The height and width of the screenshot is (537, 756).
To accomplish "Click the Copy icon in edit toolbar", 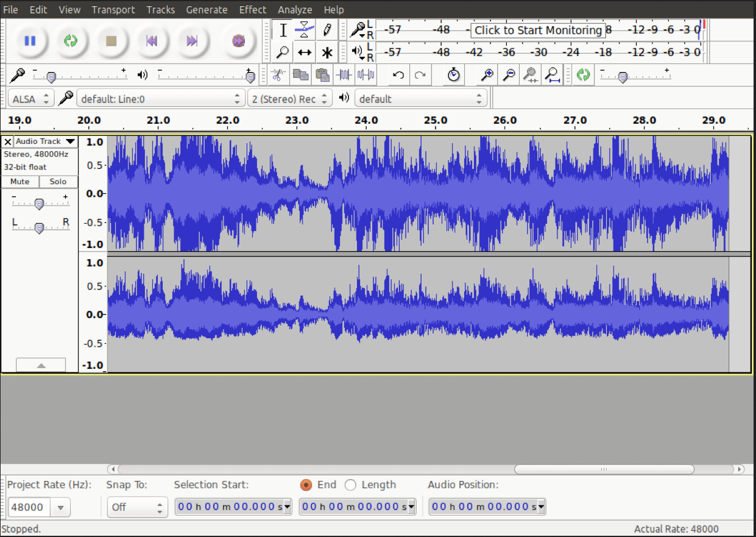I will coord(300,75).
